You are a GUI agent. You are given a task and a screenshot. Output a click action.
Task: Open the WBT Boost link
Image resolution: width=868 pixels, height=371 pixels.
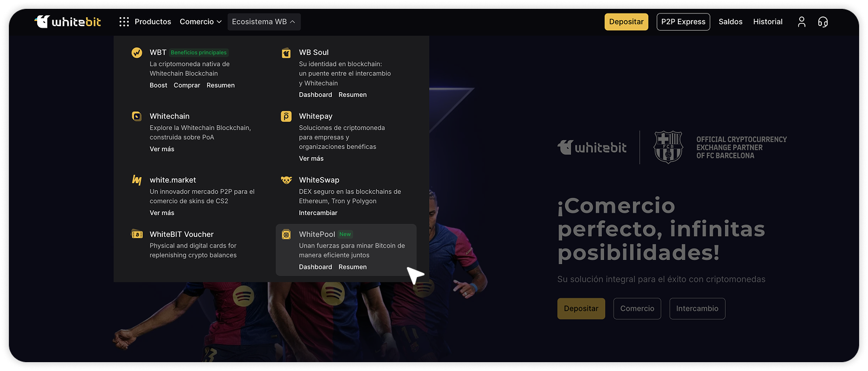(x=158, y=85)
